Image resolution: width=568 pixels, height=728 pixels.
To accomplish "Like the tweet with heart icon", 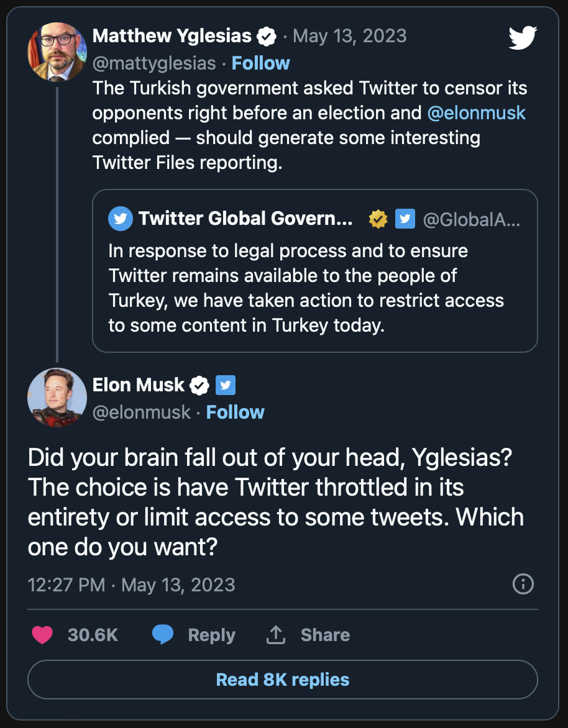I will click(42, 634).
